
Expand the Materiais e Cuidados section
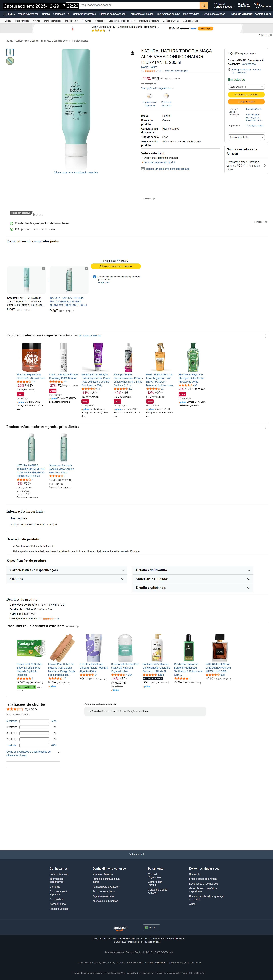[193, 579]
